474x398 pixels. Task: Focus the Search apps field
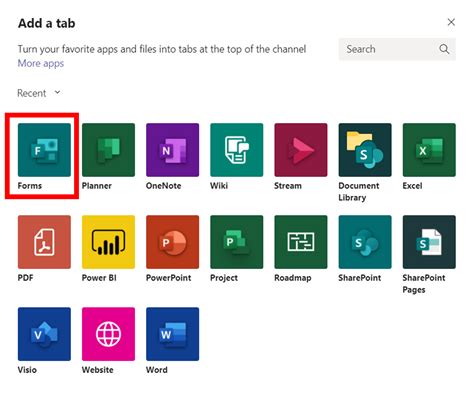pos(397,49)
